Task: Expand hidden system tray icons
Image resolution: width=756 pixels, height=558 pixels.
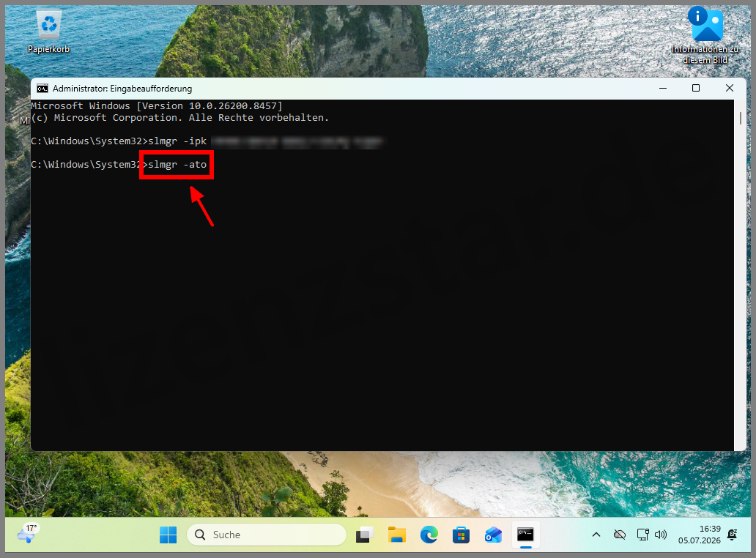Action: pos(596,535)
